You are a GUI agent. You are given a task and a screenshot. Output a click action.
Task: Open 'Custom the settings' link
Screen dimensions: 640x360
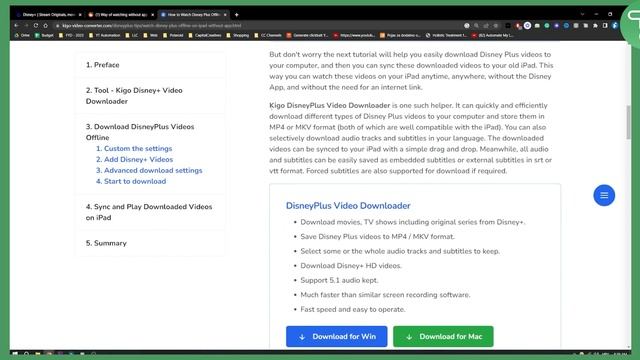tap(134, 149)
